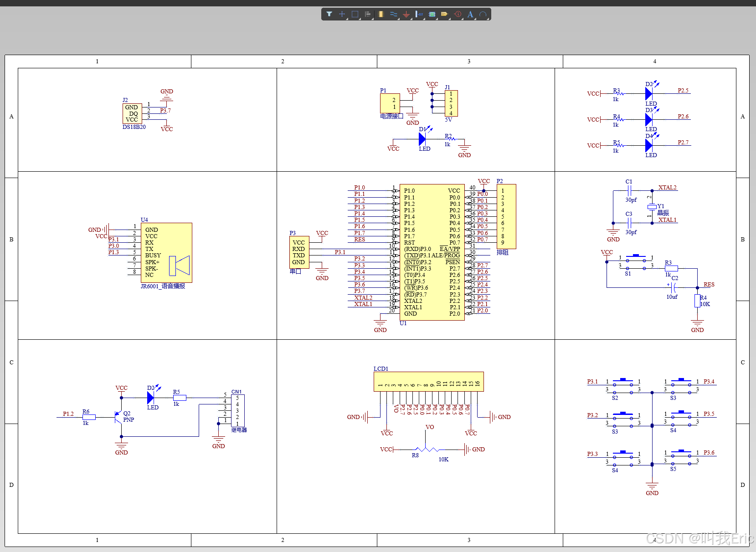Pick the Arc drawing tool
The height and width of the screenshot is (552, 756).
coord(483,14)
